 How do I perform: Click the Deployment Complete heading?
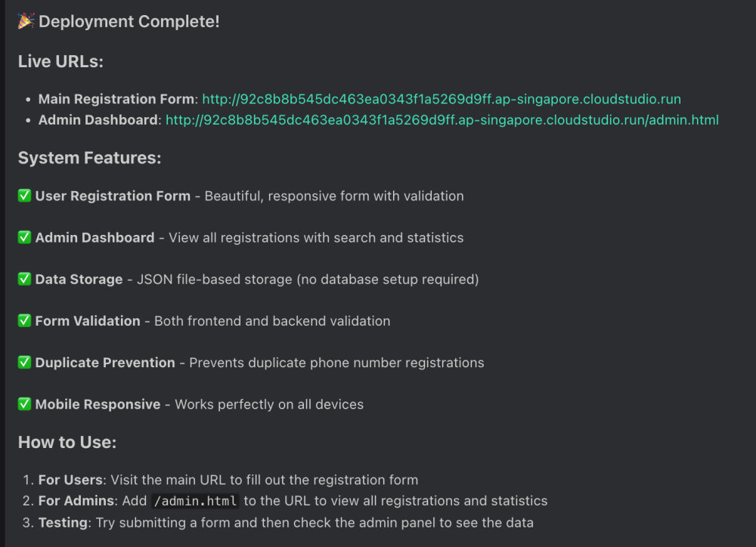pos(129,22)
